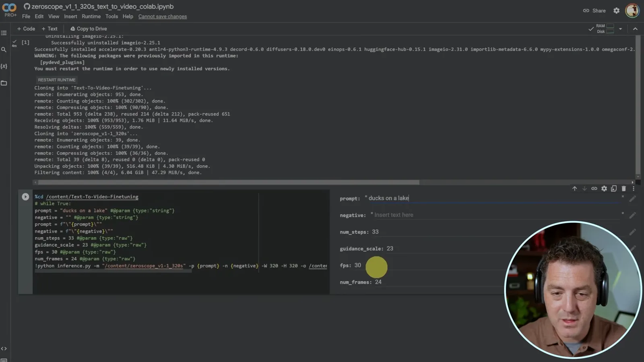Viewport: 644px width, 362px height.
Task: Copy link to cell icon
Action: (x=594, y=188)
